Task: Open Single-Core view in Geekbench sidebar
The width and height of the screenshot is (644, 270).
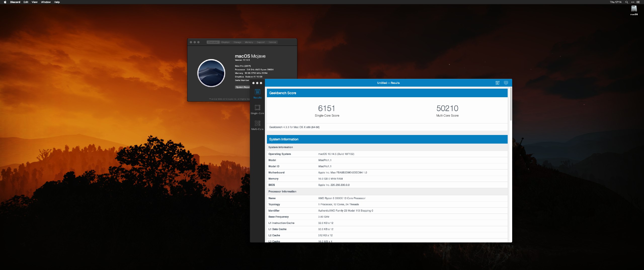Action: pos(257,110)
